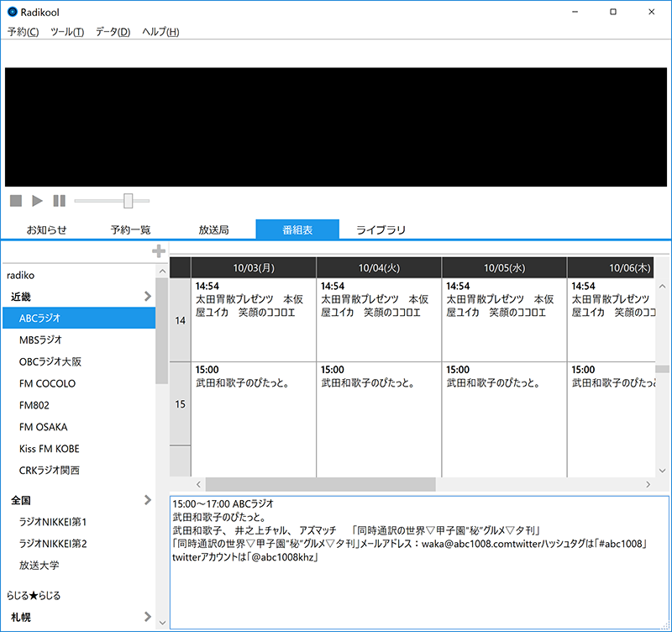
Task: Select CRKラジオ関西 station
Action: [x=79, y=471]
